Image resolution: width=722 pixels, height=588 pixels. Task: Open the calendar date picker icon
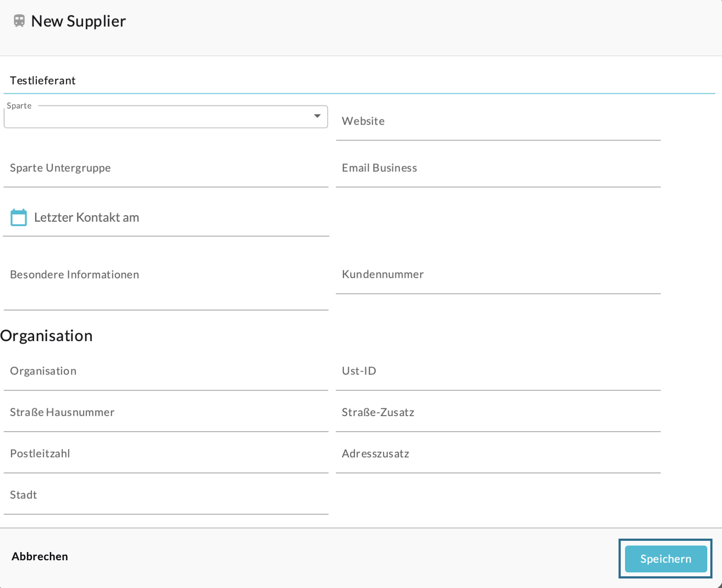(x=19, y=217)
